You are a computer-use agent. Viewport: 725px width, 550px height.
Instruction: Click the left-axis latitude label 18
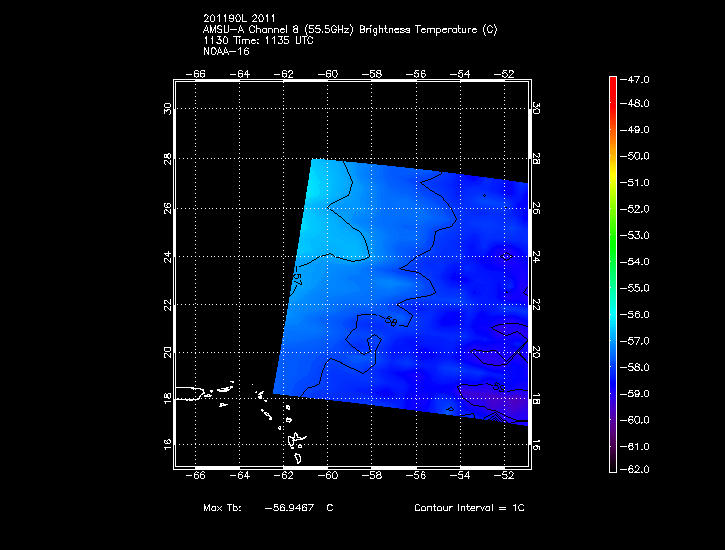pos(167,398)
